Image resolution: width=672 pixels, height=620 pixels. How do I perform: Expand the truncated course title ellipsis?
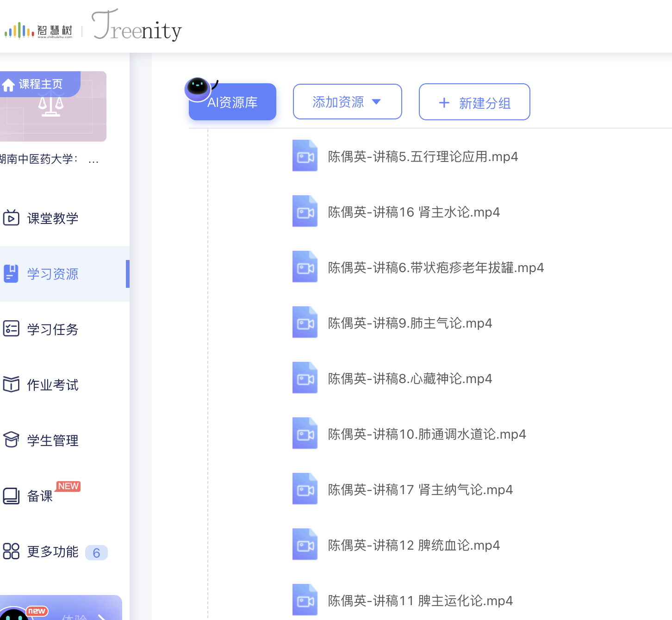[x=93, y=160]
